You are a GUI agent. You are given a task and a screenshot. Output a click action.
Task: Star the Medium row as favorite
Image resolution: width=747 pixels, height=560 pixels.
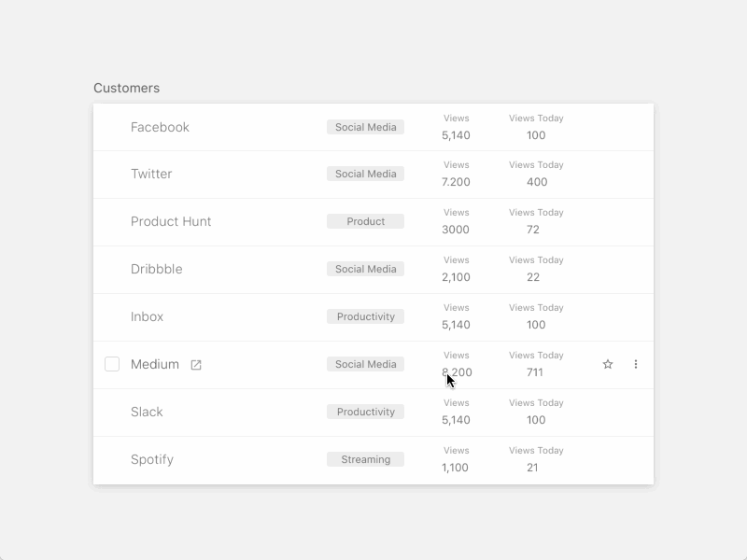607,364
